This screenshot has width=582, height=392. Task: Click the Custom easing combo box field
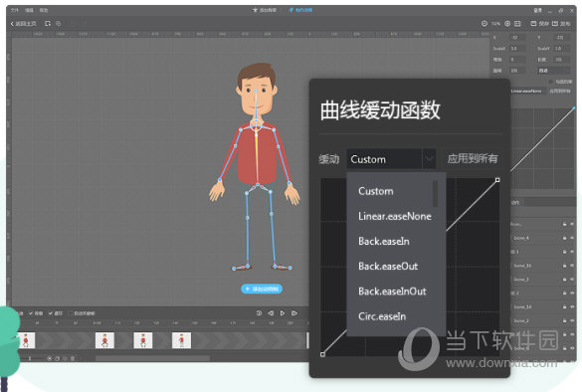coord(391,159)
